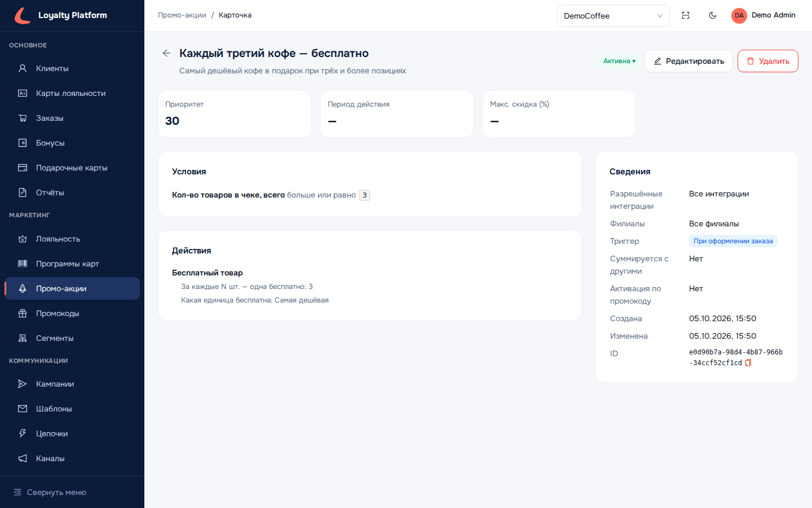Open the Demo Admin user avatar menu
812x508 pixels.
coord(763,15)
